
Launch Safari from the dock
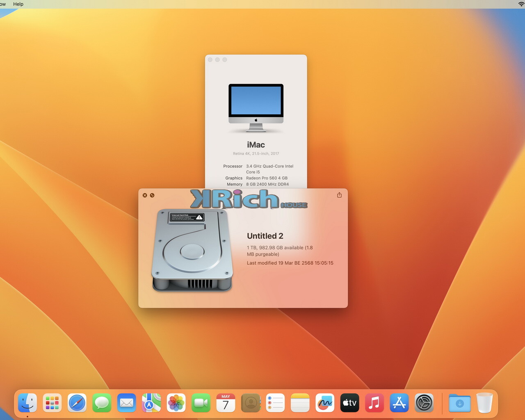point(77,403)
